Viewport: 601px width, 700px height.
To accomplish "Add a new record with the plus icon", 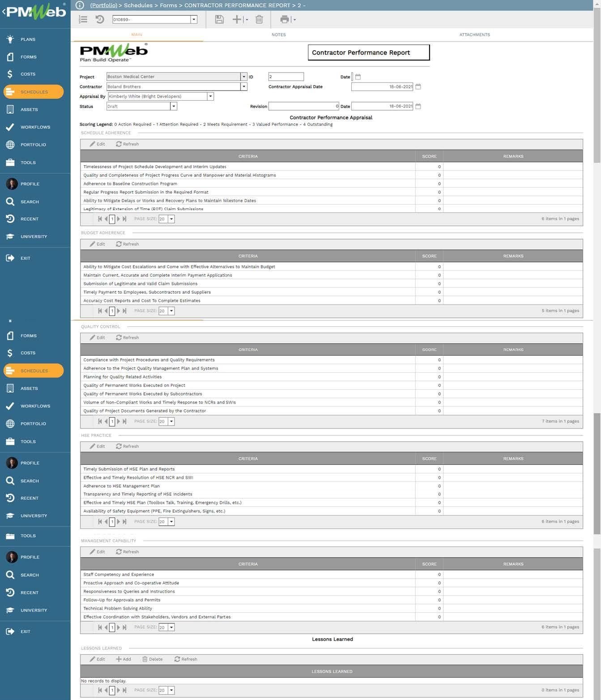I will pyautogui.click(x=237, y=19).
